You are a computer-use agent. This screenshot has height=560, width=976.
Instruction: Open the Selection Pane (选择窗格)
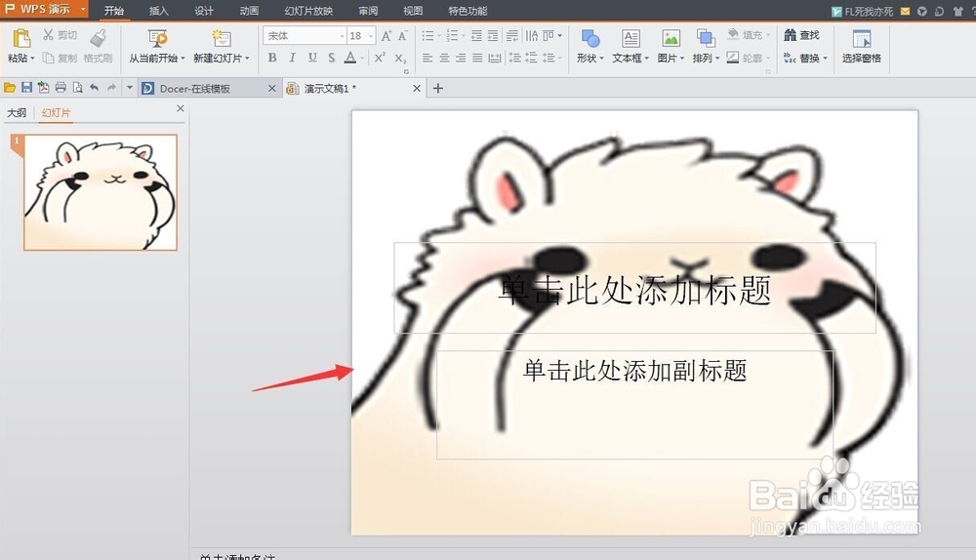(862, 47)
